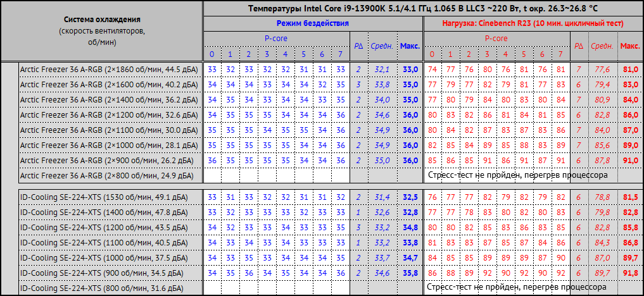This screenshot has width=644, height=296.
Task: Click idle average value 33,8
Action: (382, 85)
